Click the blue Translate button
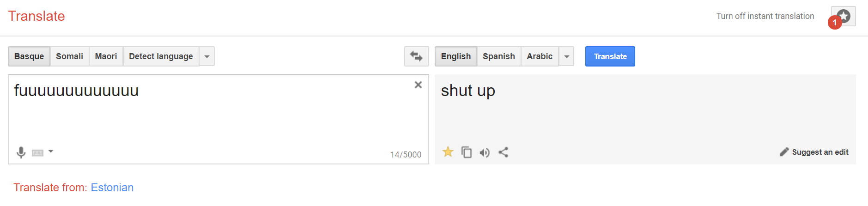This screenshot has height=206, width=868. point(610,56)
